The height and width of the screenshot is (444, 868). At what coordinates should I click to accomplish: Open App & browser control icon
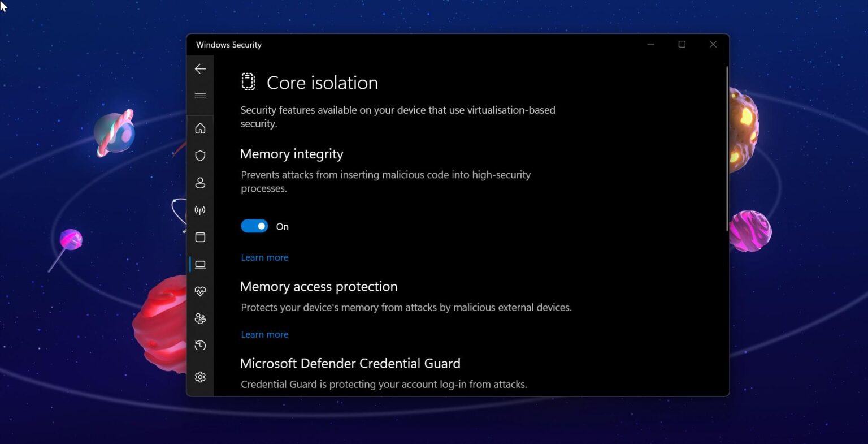200,237
